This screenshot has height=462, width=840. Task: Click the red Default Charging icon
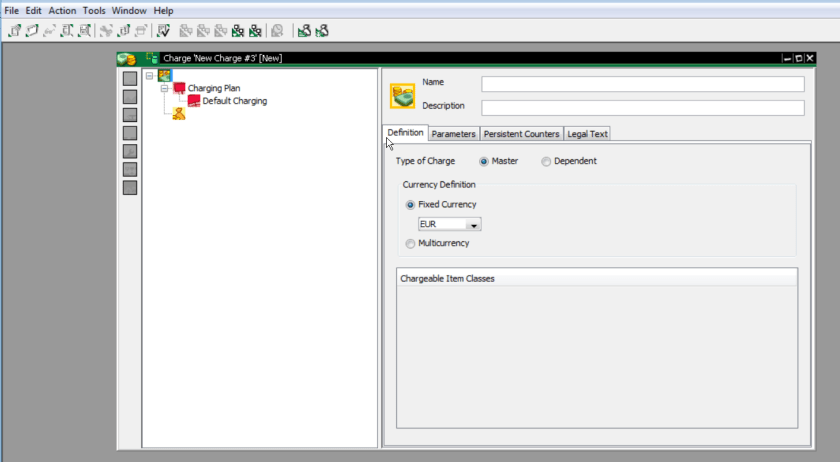pos(194,101)
